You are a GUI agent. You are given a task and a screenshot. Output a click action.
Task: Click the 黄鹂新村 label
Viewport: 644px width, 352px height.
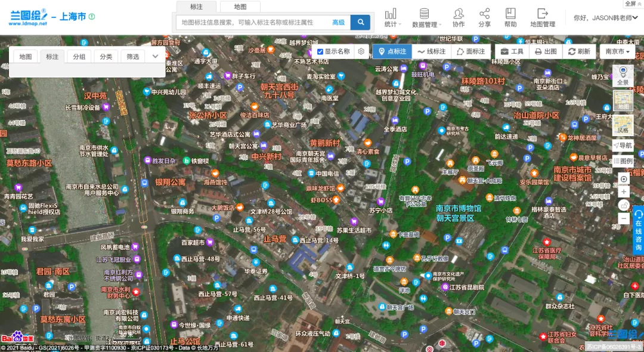click(x=325, y=143)
